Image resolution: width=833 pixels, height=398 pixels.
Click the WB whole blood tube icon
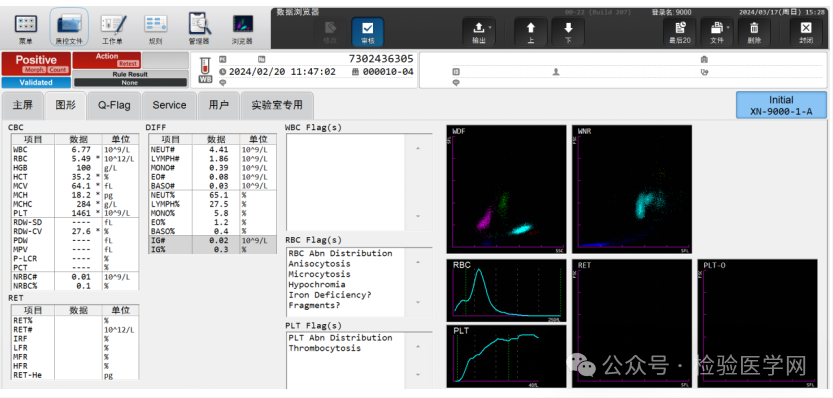pos(205,70)
